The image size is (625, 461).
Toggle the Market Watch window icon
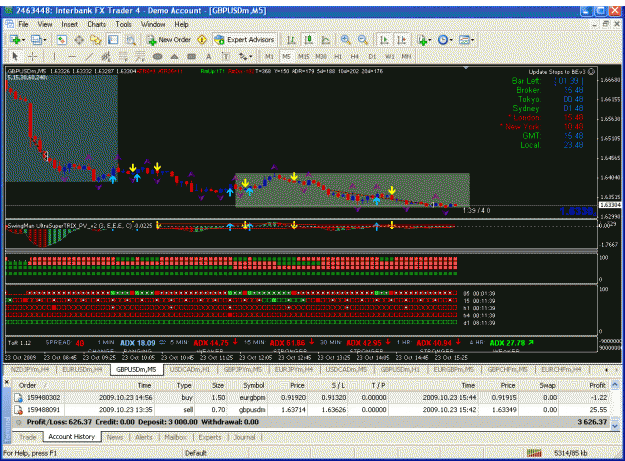(61, 40)
